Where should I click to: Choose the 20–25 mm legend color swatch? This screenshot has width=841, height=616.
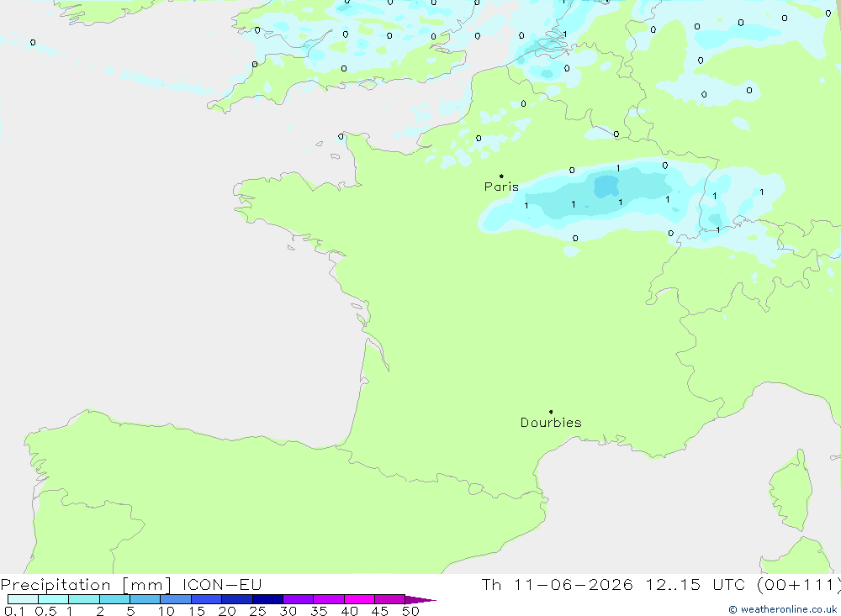pyautogui.click(x=236, y=599)
